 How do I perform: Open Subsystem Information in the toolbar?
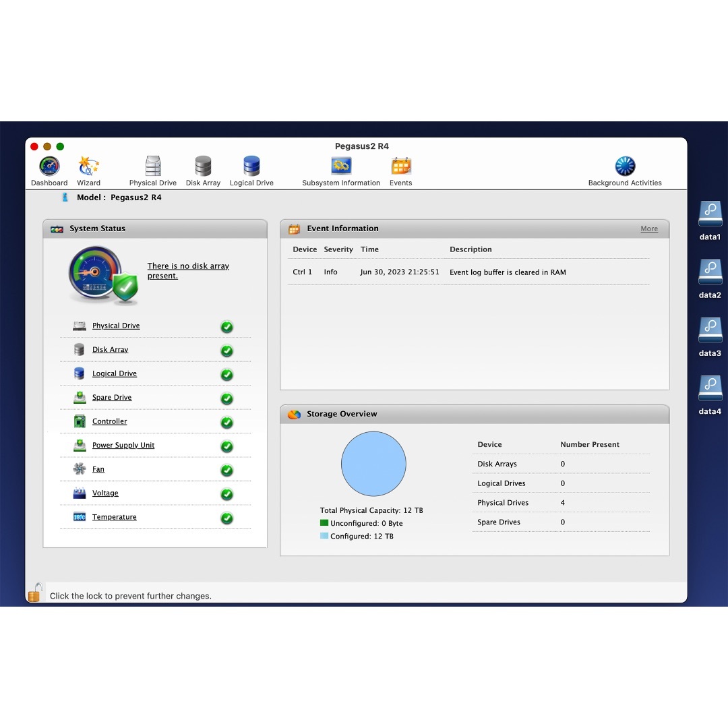coord(341,171)
